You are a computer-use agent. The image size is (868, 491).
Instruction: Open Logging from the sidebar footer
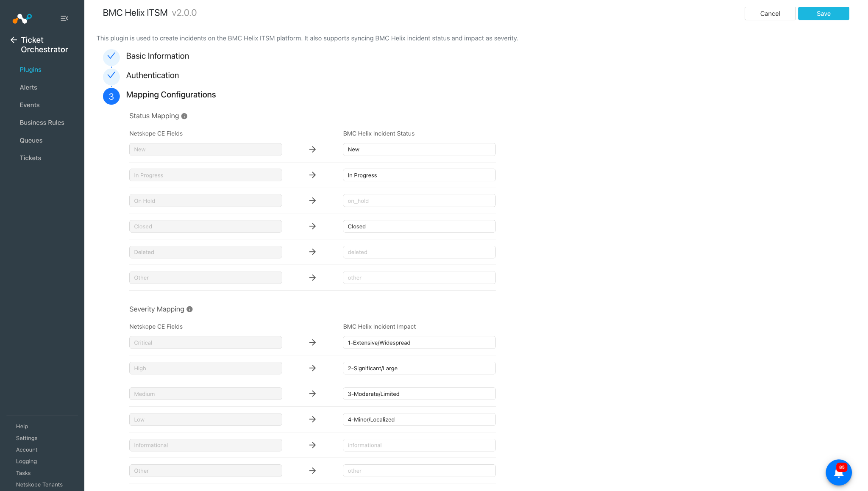[x=26, y=461]
